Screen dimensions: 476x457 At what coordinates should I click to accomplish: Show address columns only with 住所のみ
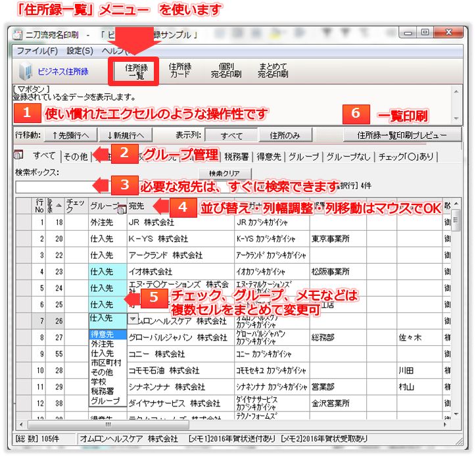(285, 135)
